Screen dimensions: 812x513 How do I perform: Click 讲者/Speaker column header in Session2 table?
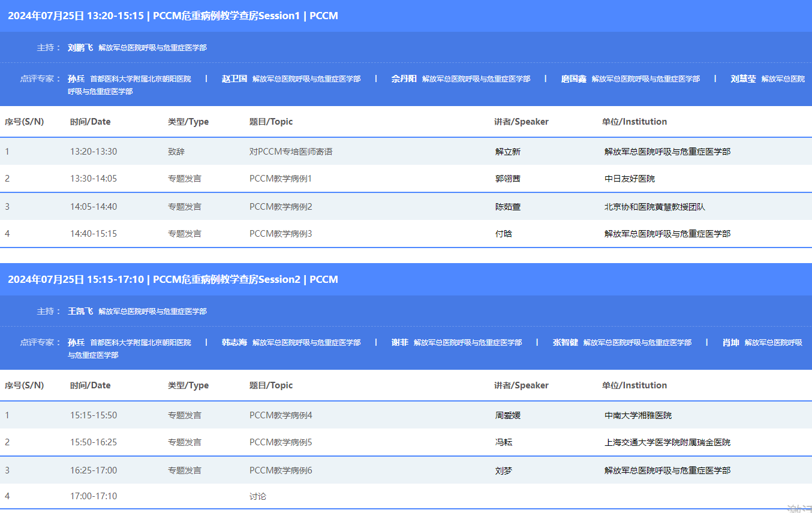pyautogui.click(x=521, y=385)
